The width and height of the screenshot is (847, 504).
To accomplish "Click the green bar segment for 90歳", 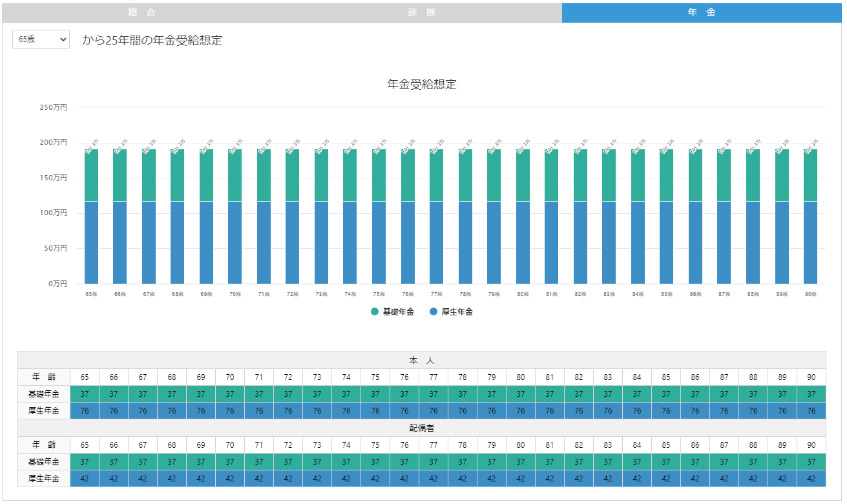I will tap(810, 175).
